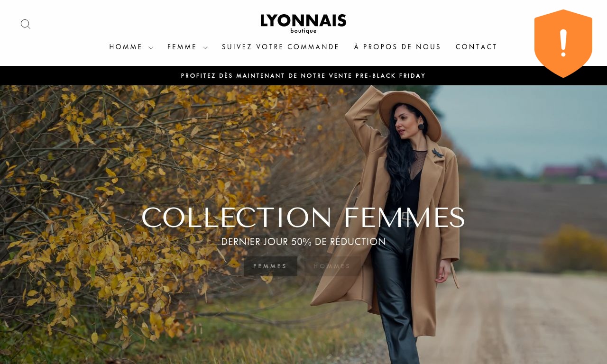
Task: Select the faded HOMMES hero button
Action: (x=332, y=266)
